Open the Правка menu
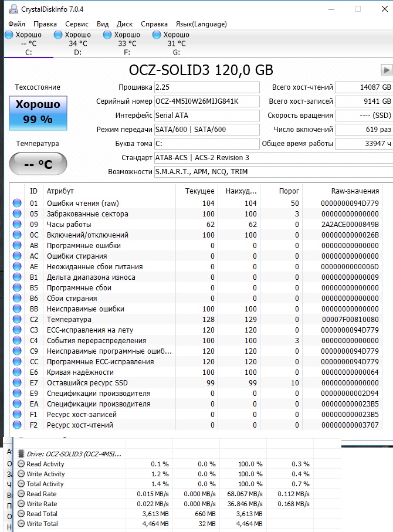 coord(45,24)
